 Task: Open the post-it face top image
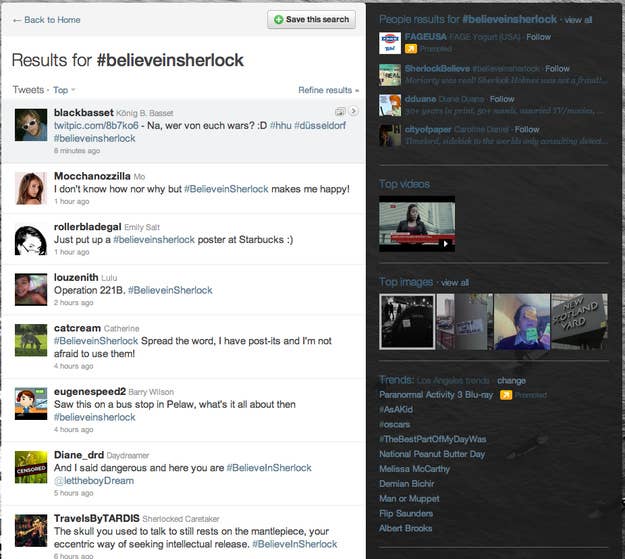click(x=522, y=322)
